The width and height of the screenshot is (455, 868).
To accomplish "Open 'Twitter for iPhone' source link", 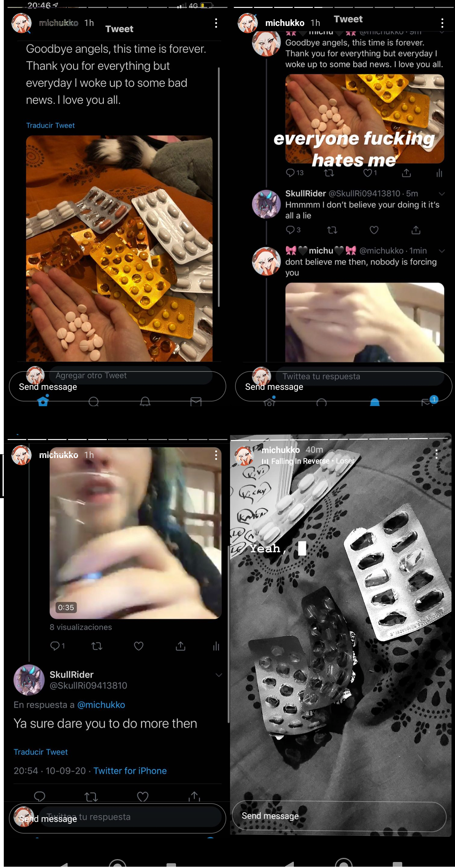I will [130, 771].
